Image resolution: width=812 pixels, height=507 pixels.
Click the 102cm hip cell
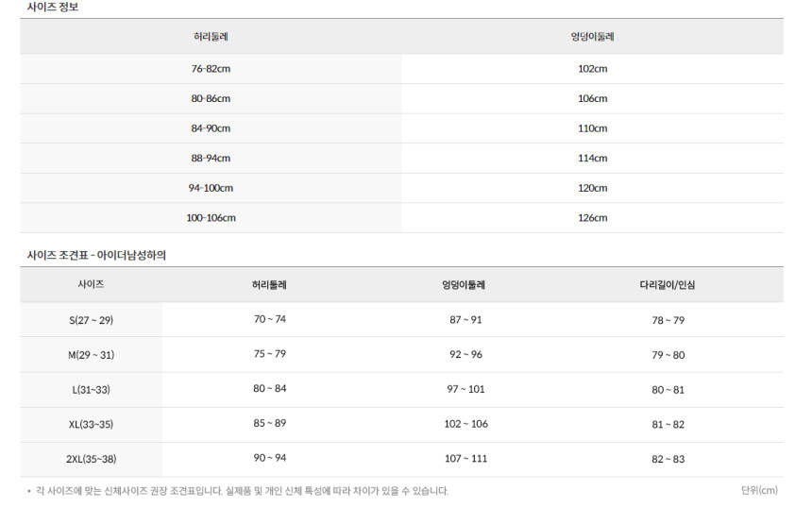click(592, 69)
